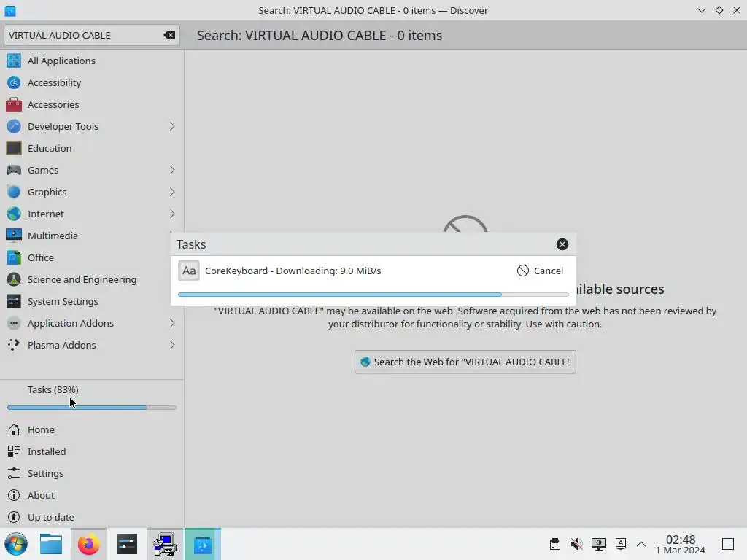The height and width of the screenshot is (560, 747).
Task: Click the Application Addons icon
Action: click(x=14, y=323)
